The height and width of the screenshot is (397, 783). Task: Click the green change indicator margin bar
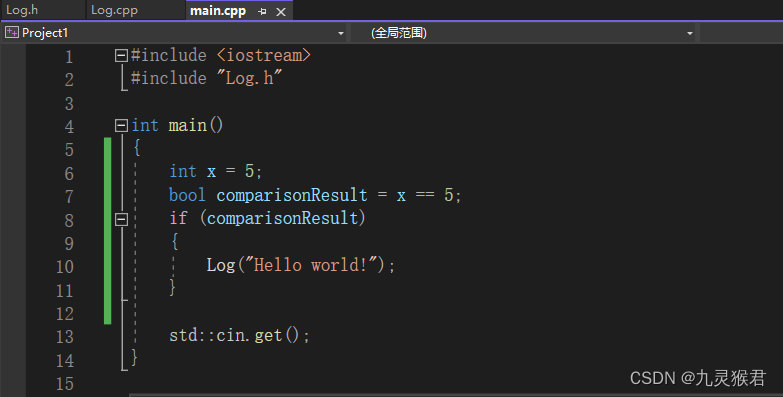point(108,231)
